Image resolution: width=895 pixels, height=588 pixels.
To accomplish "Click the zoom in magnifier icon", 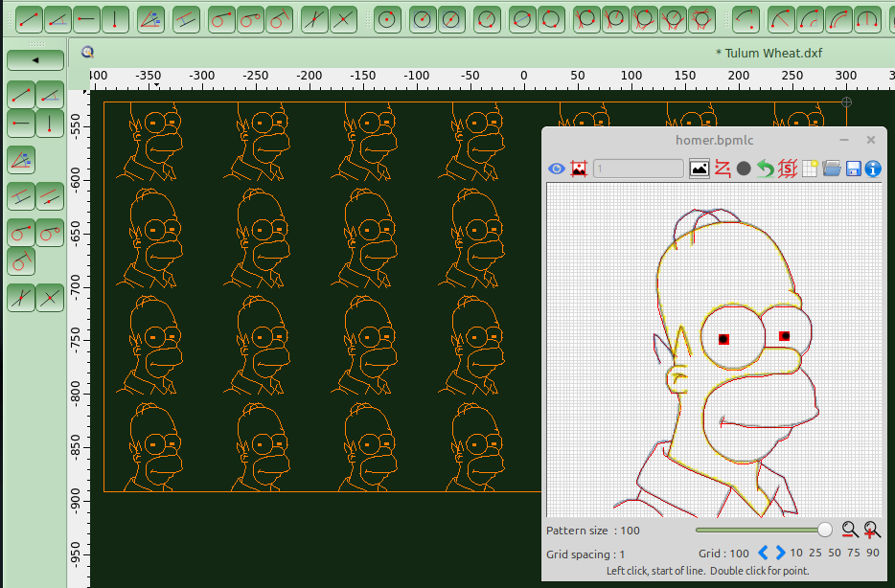I will (872, 530).
